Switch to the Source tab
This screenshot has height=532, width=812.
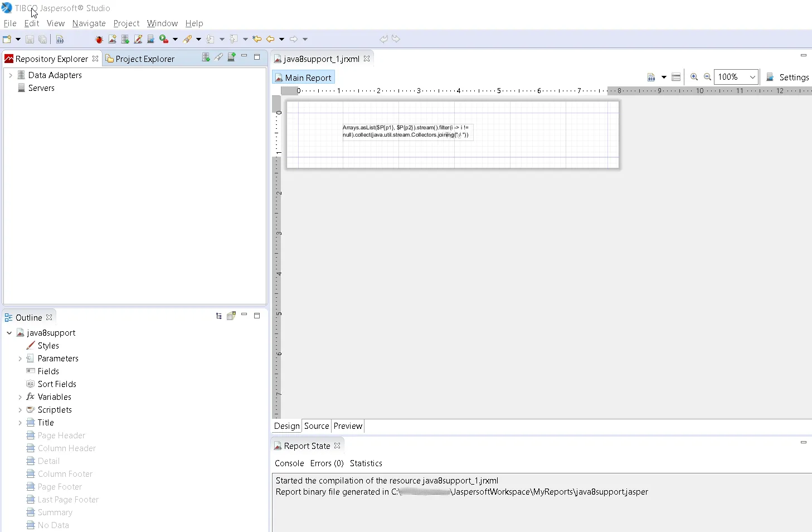[317, 426]
